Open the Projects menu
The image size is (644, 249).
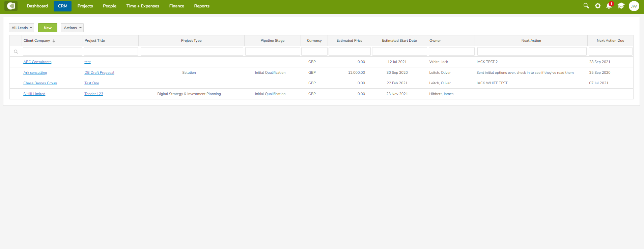(x=85, y=6)
